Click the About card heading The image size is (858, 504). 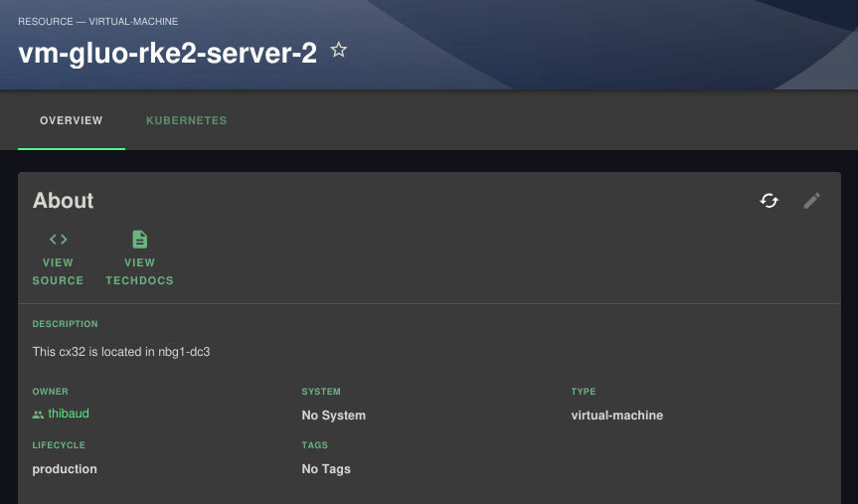click(64, 201)
